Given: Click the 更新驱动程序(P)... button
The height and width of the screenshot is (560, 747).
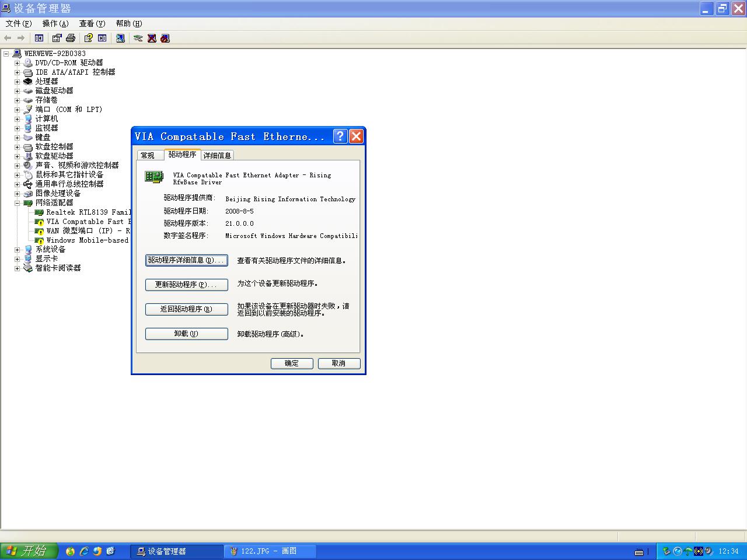Looking at the screenshot, I should click(x=187, y=285).
